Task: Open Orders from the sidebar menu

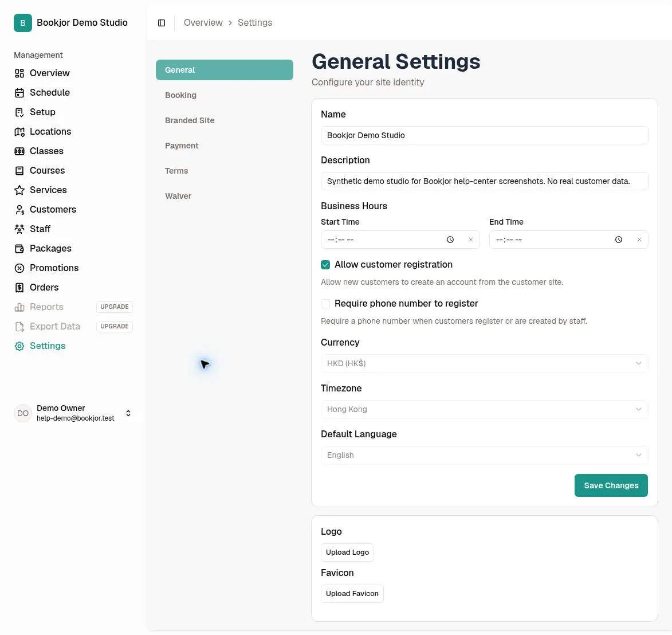Action: pos(44,288)
